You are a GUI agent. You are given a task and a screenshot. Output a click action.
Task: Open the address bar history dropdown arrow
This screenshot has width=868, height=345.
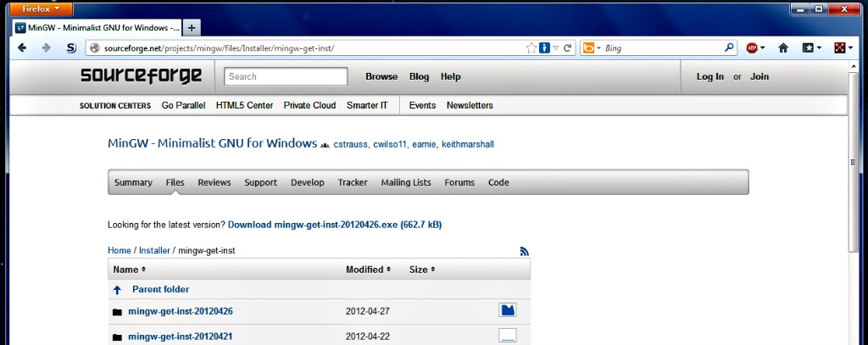(x=556, y=48)
